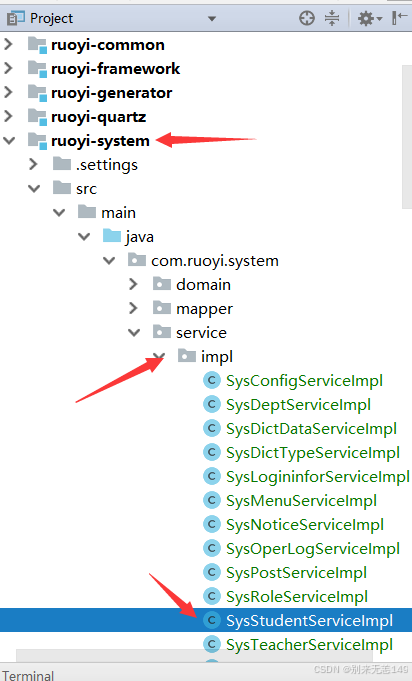Click the mapper package icon
The image size is (412, 681).
click(x=162, y=308)
